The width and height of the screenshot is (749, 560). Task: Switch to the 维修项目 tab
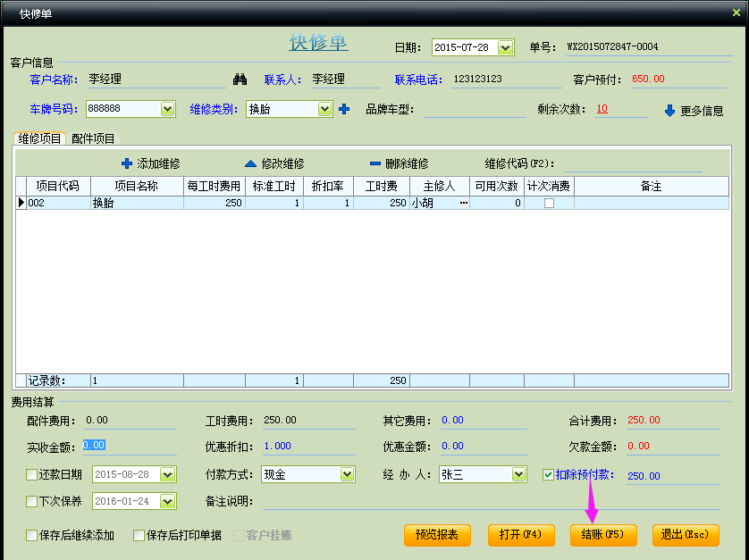[x=39, y=138]
